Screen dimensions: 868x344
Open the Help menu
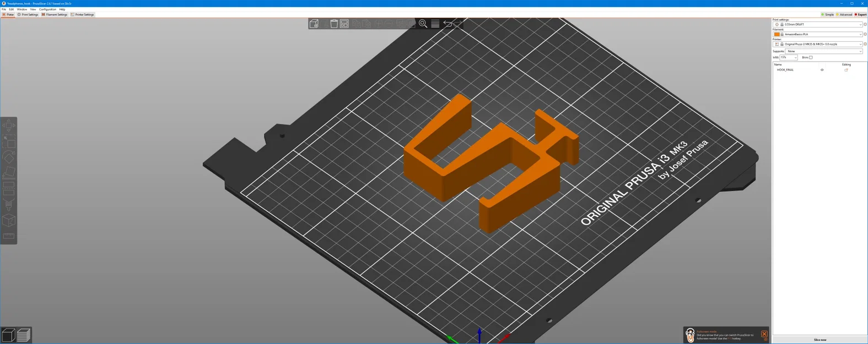point(62,9)
